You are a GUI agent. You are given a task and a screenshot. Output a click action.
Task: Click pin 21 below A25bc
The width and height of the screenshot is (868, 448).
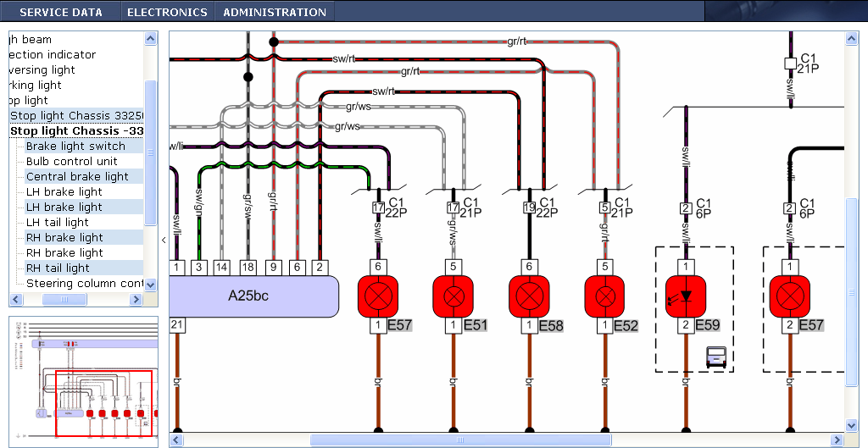coord(176,324)
